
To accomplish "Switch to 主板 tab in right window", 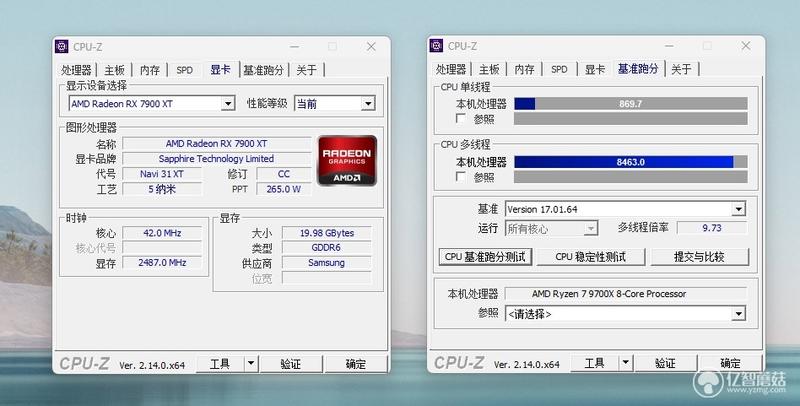I will pyautogui.click(x=489, y=69).
